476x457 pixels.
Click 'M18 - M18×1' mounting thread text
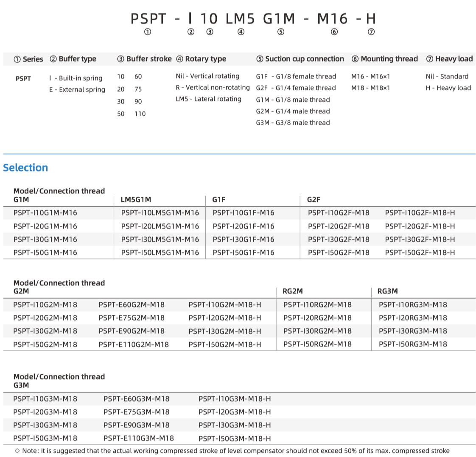(371, 88)
